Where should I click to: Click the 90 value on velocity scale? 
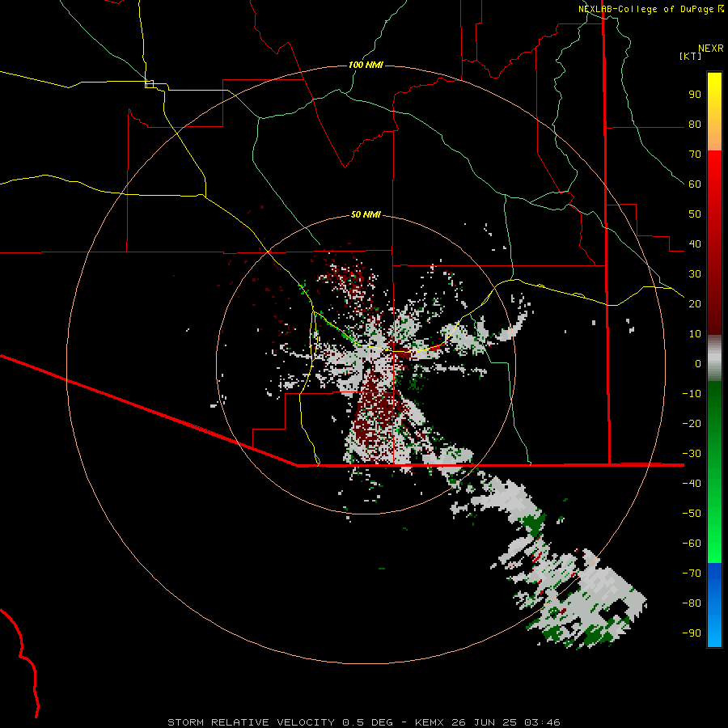[x=695, y=95]
